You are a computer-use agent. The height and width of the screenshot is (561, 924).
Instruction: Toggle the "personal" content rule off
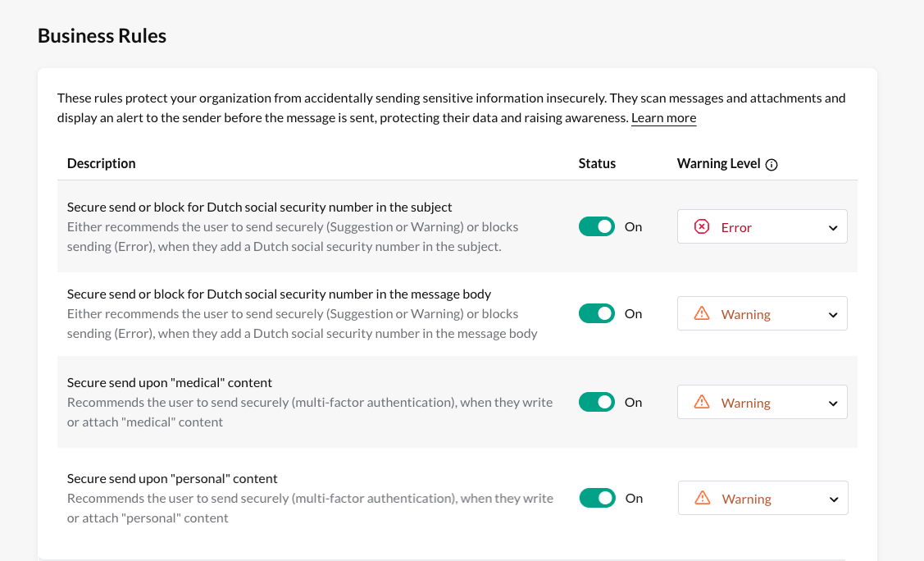click(598, 499)
